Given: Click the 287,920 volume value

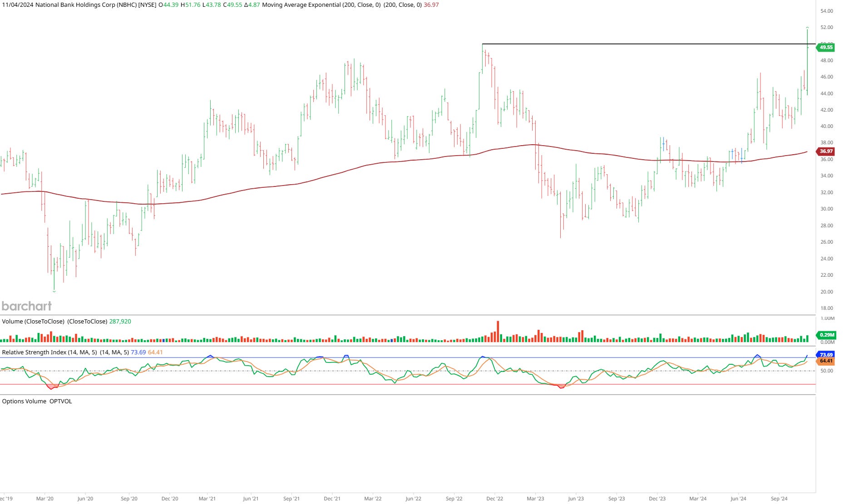Looking at the screenshot, I should click(x=120, y=322).
